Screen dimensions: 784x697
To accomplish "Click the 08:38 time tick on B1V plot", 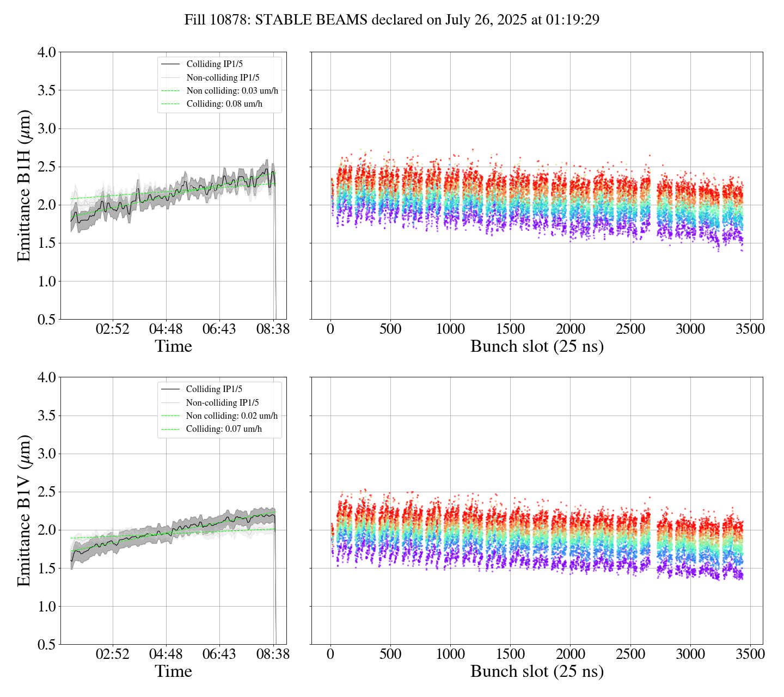I will coord(273,655).
